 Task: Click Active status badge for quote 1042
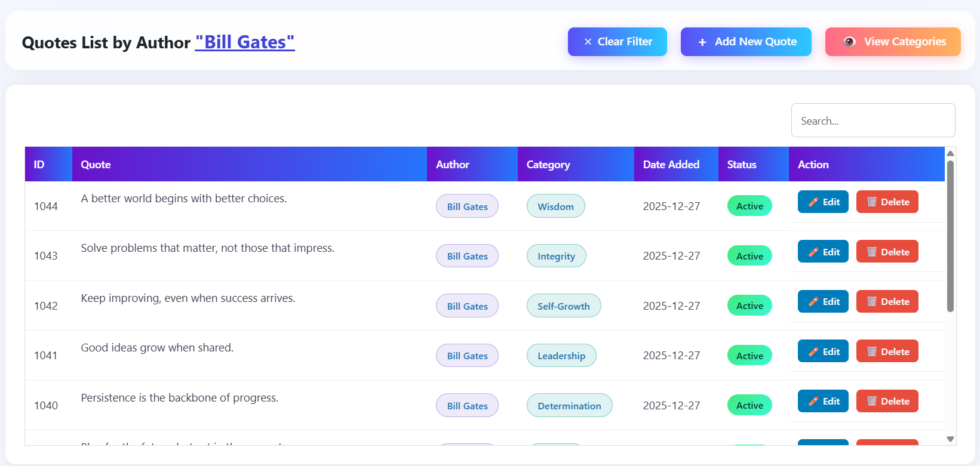[x=749, y=306]
